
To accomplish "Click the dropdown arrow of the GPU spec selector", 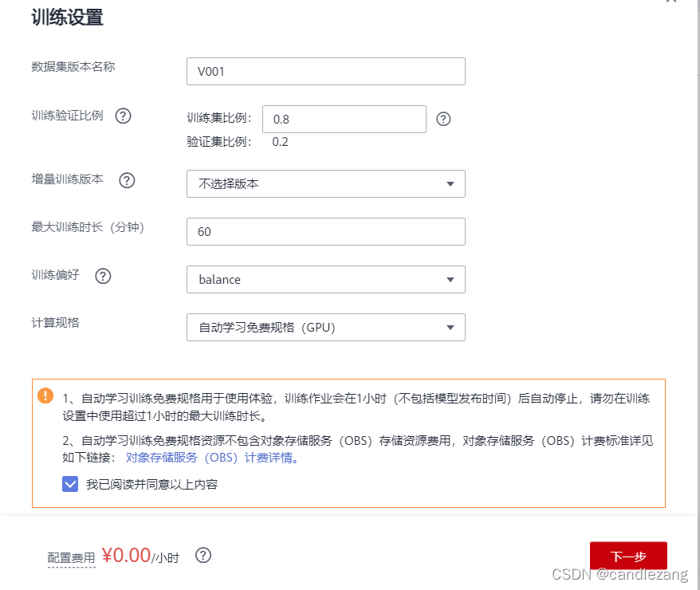I will 452,327.
